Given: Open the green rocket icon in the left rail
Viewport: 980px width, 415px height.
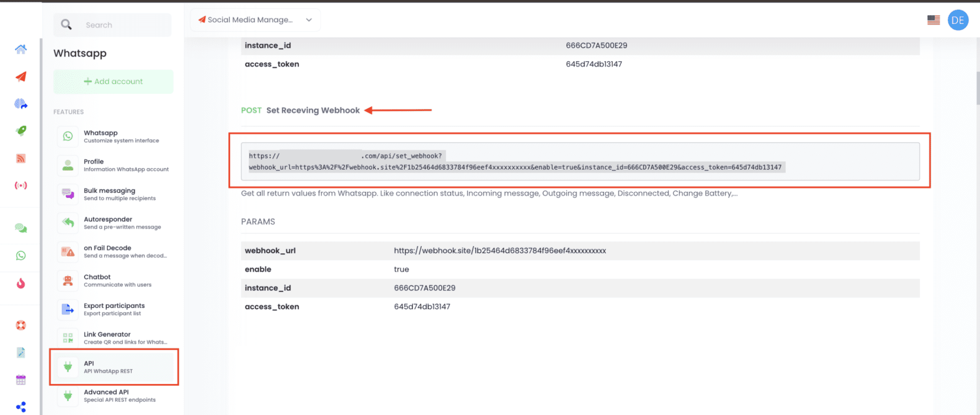Looking at the screenshot, I should pos(21,131).
